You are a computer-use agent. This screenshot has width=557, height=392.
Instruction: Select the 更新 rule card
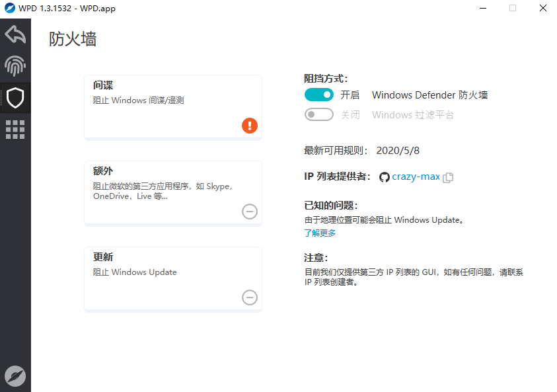pyautogui.click(x=173, y=280)
